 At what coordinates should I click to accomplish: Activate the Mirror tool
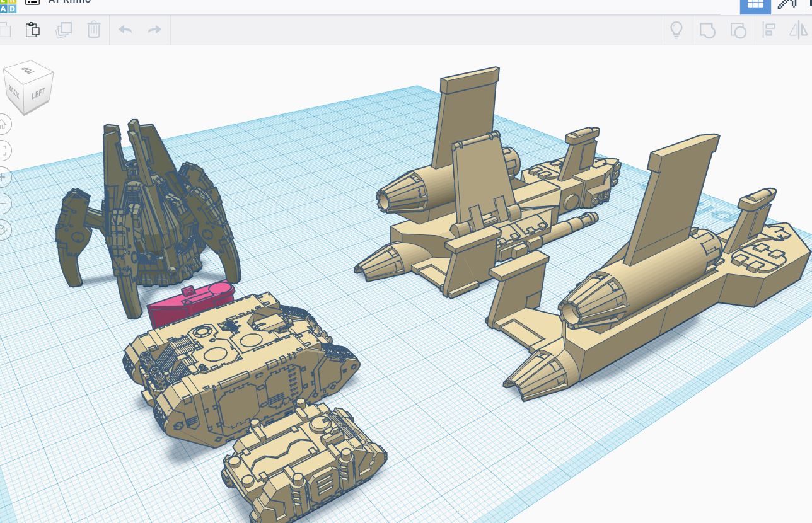click(798, 30)
